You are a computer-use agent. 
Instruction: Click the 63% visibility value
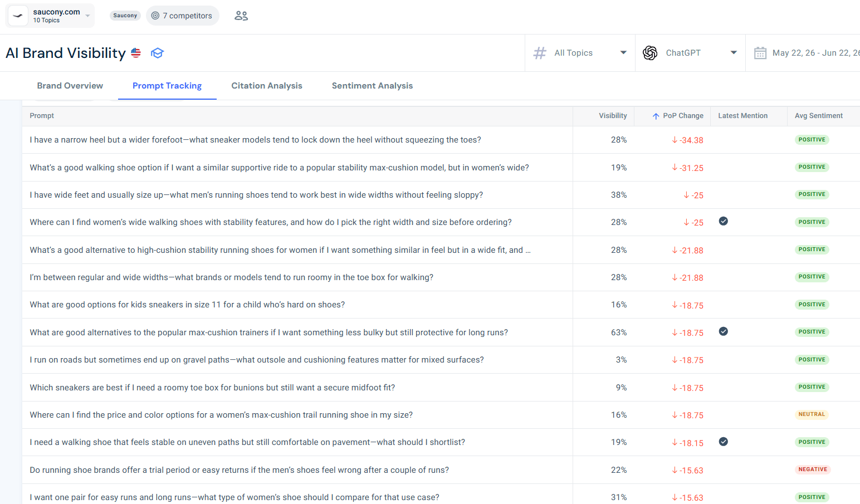coord(619,332)
